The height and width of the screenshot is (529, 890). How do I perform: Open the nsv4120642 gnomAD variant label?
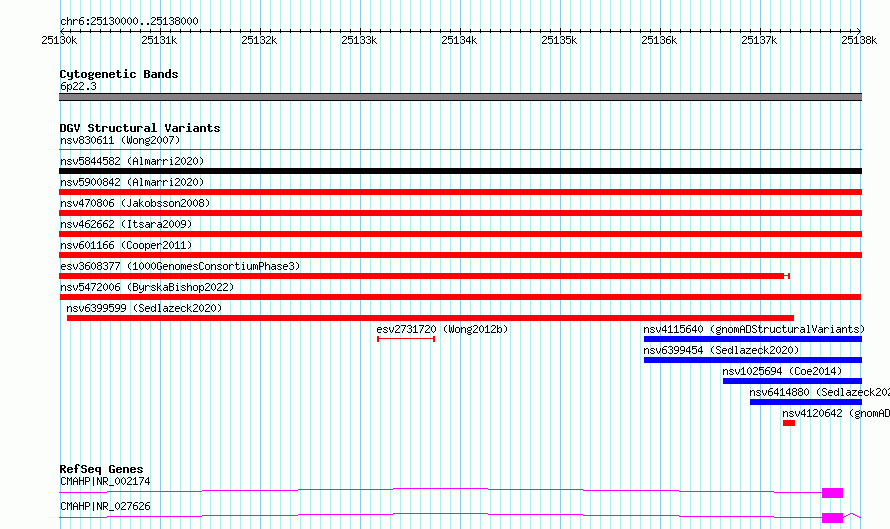(836, 413)
